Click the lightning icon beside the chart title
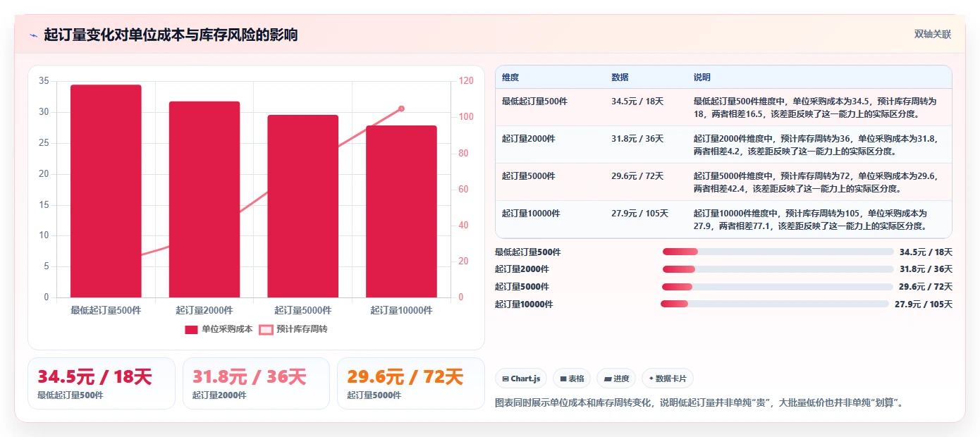 point(34,35)
